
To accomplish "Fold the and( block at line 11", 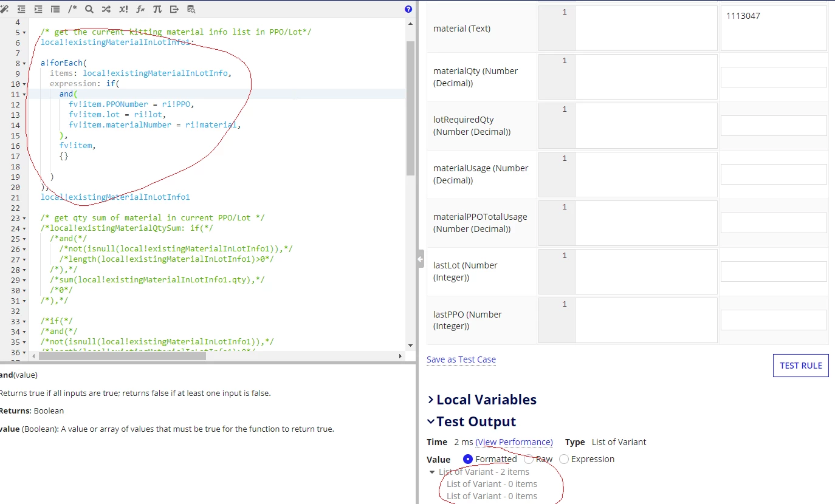I will point(24,94).
